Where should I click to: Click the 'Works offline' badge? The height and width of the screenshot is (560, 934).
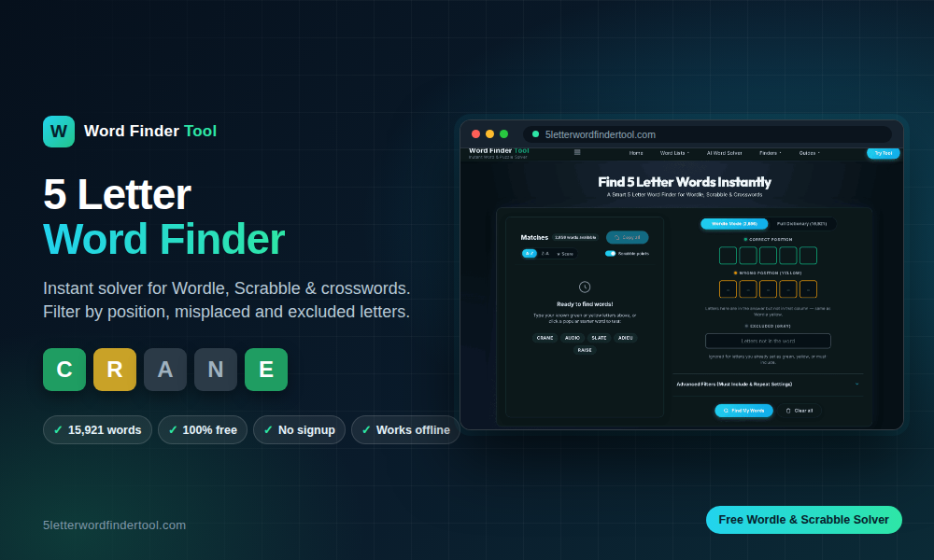(405, 429)
